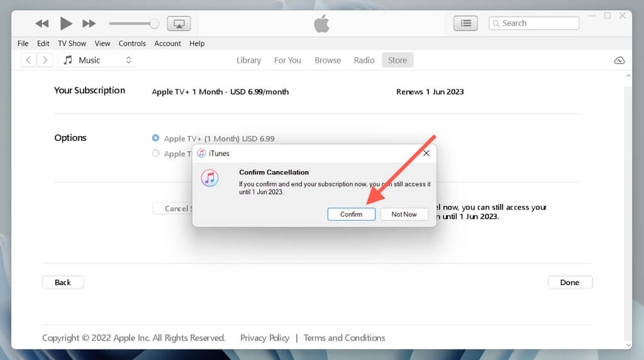Click the Search field
644x360 pixels.
point(534,23)
